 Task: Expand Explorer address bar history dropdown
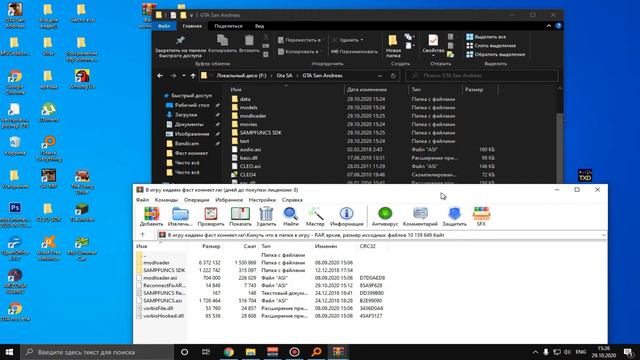[380, 76]
